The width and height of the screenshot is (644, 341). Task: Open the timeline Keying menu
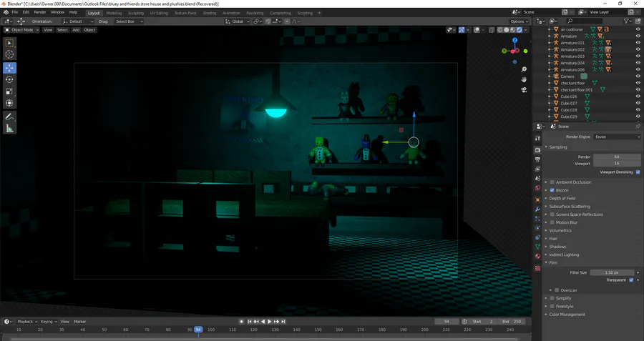coord(49,322)
